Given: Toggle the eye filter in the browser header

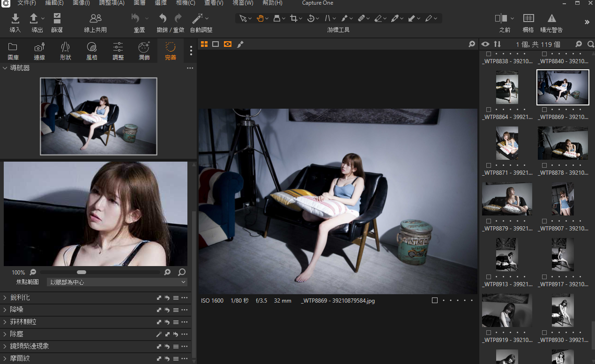Looking at the screenshot, I should click(485, 44).
